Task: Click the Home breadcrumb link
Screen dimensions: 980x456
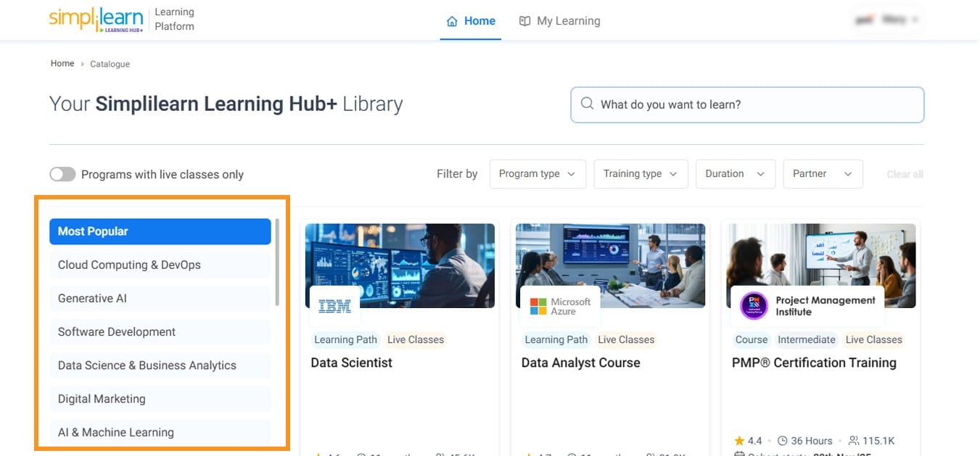Action: point(62,64)
